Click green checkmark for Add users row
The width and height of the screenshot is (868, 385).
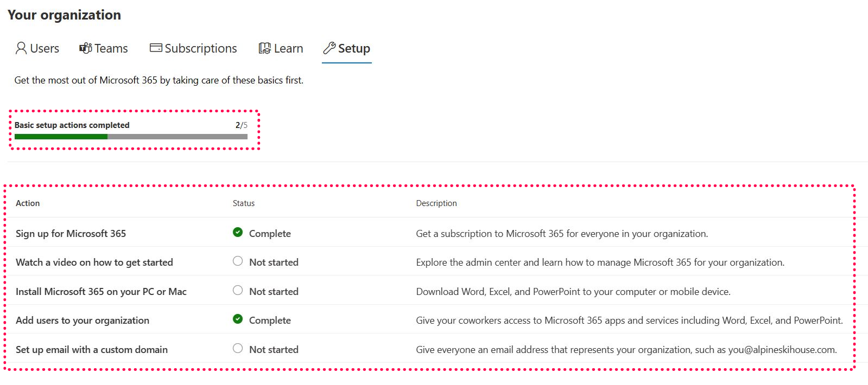(238, 319)
